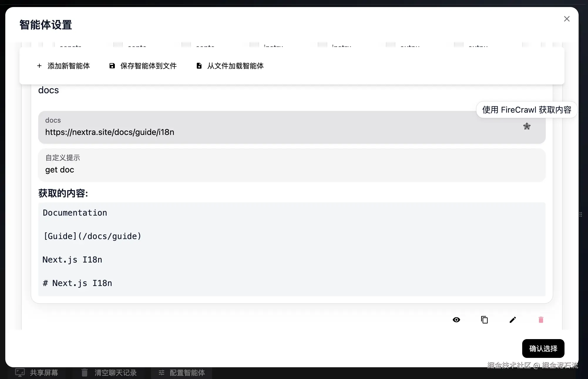
Task: Edit the agent with the pencil icon
Action: tap(513, 320)
